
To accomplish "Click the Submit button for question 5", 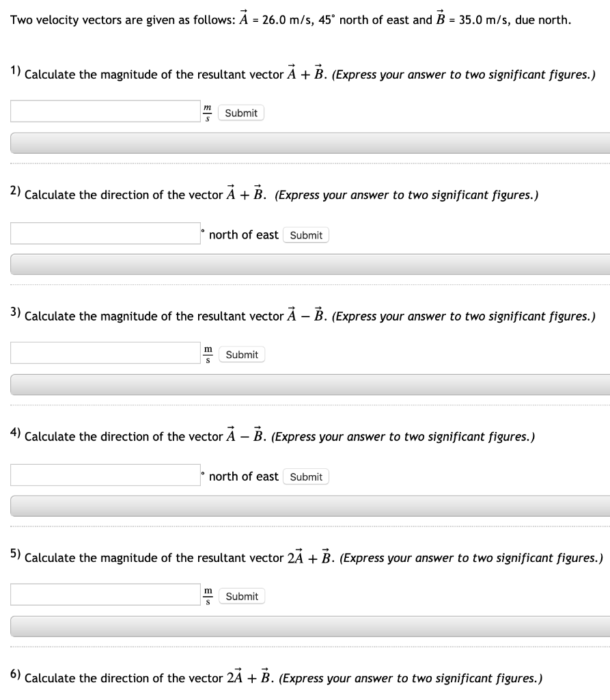I will click(240, 596).
